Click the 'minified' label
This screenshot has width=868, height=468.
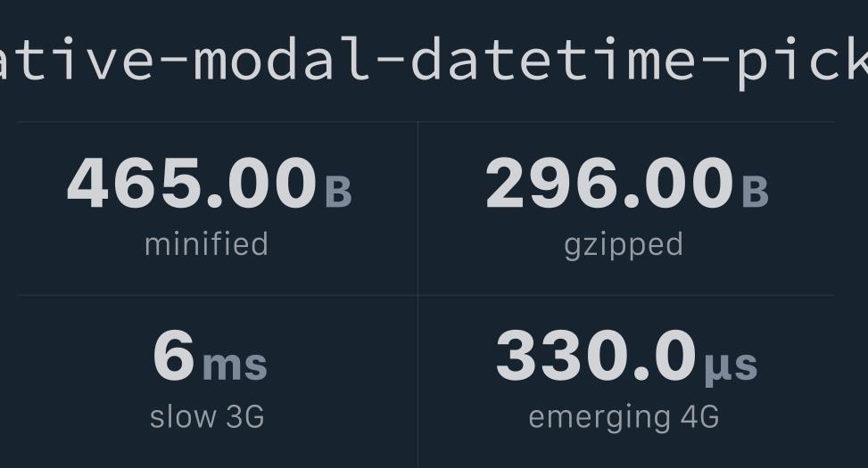pos(206,244)
